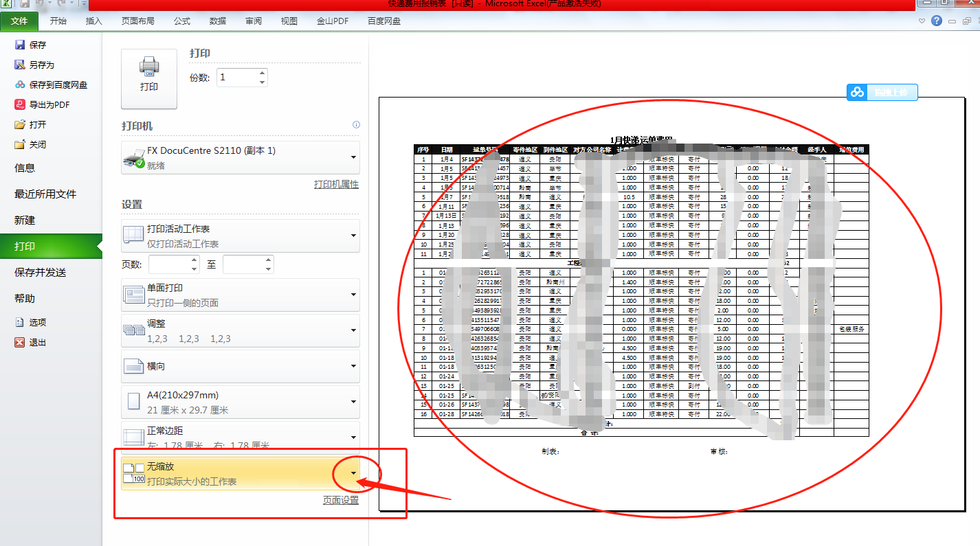
Task: Switch to the 金山PDF ribbon tab
Action: (x=333, y=21)
